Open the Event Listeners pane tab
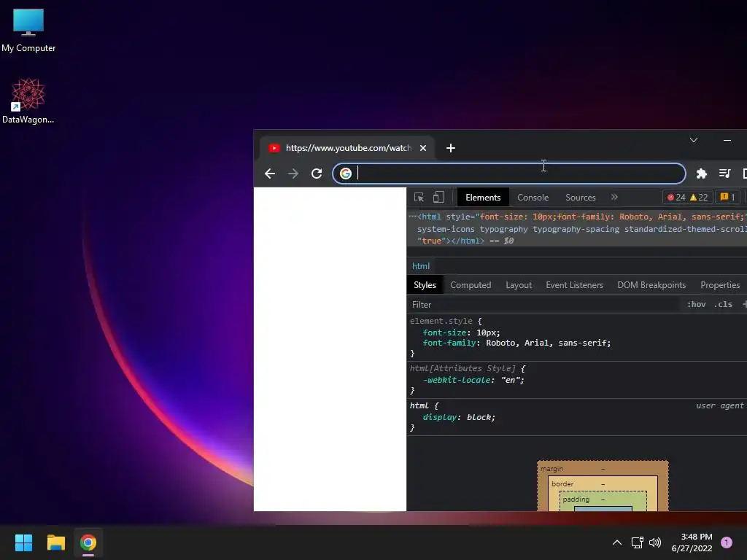 pyautogui.click(x=575, y=285)
